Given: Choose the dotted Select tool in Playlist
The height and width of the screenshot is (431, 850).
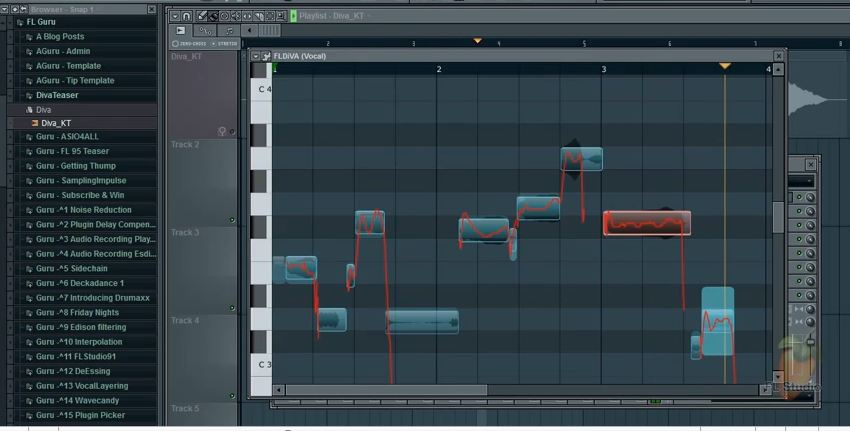Looking at the screenshot, I should (271, 16).
